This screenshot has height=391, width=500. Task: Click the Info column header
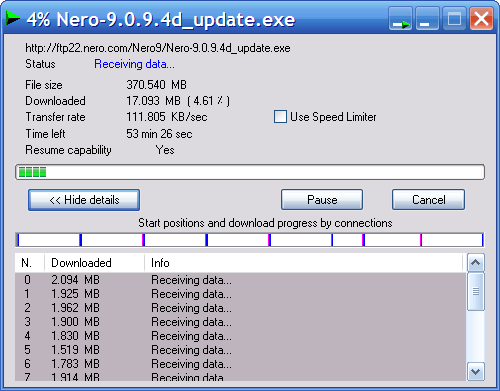coord(304,263)
